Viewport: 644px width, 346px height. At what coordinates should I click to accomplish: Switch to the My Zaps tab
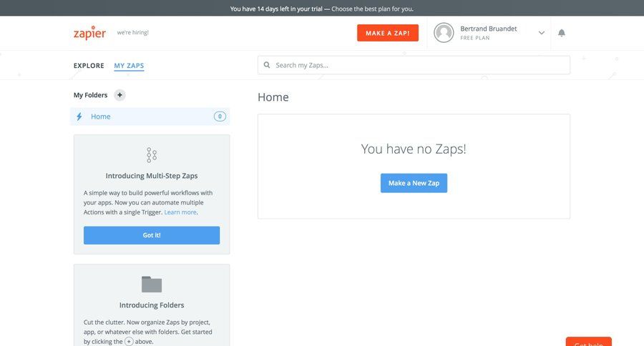129,66
